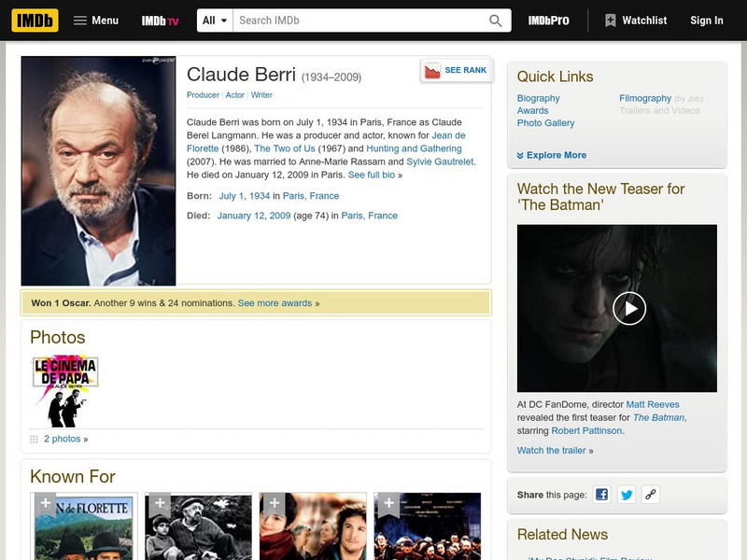Expand the Explore More section
The height and width of the screenshot is (560, 747).
556,154
